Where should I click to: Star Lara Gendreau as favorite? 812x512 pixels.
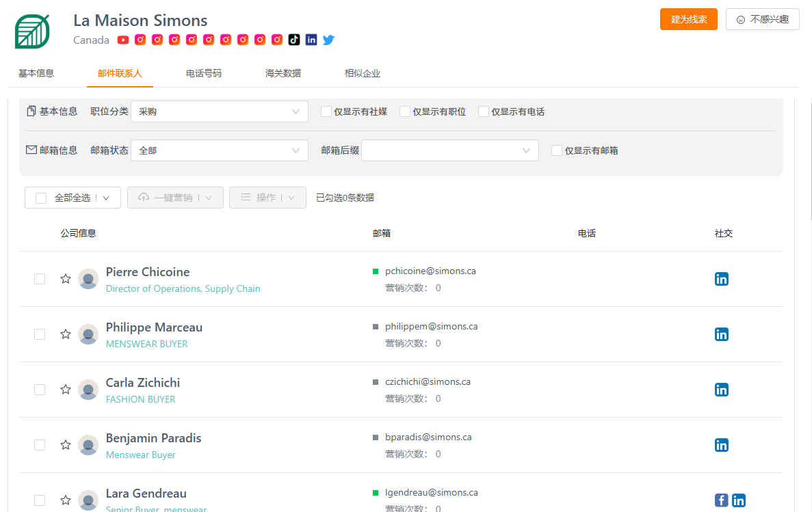(65, 500)
